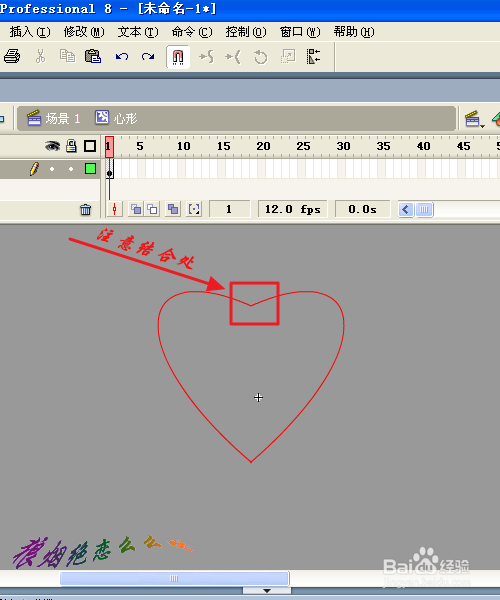500x600 pixels.
Task: Click the Straighten tool icon
Action: [233, 57]
